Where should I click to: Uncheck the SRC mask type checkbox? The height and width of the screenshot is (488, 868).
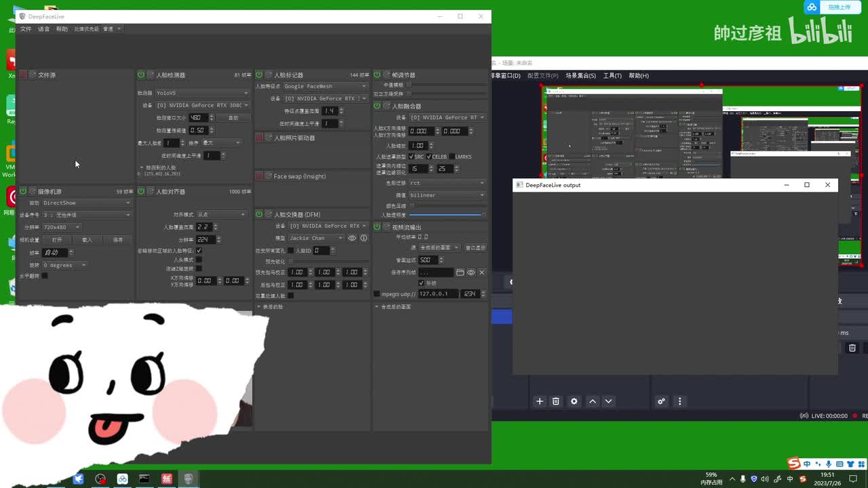[x=412, y=157]
